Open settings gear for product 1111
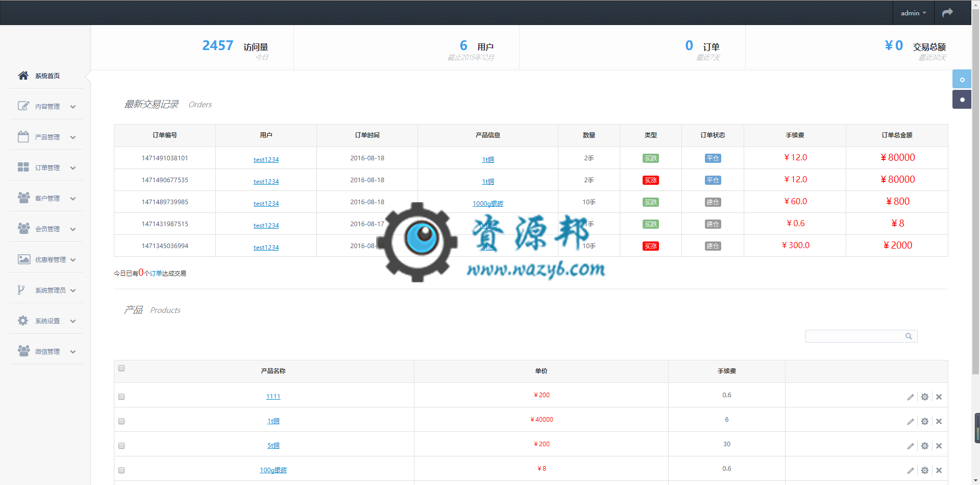Screen dimensions: 980x485 coord(925,397)
